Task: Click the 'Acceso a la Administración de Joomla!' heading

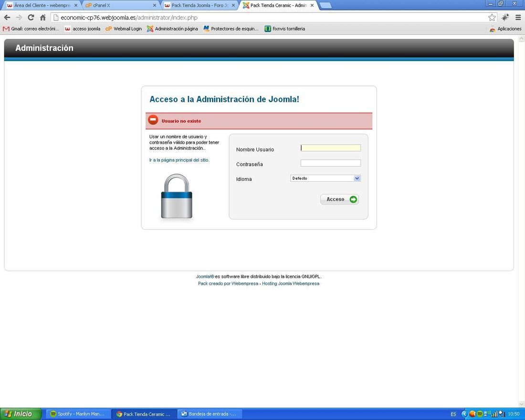Action: pyautogui.click(x=224, y=99)
